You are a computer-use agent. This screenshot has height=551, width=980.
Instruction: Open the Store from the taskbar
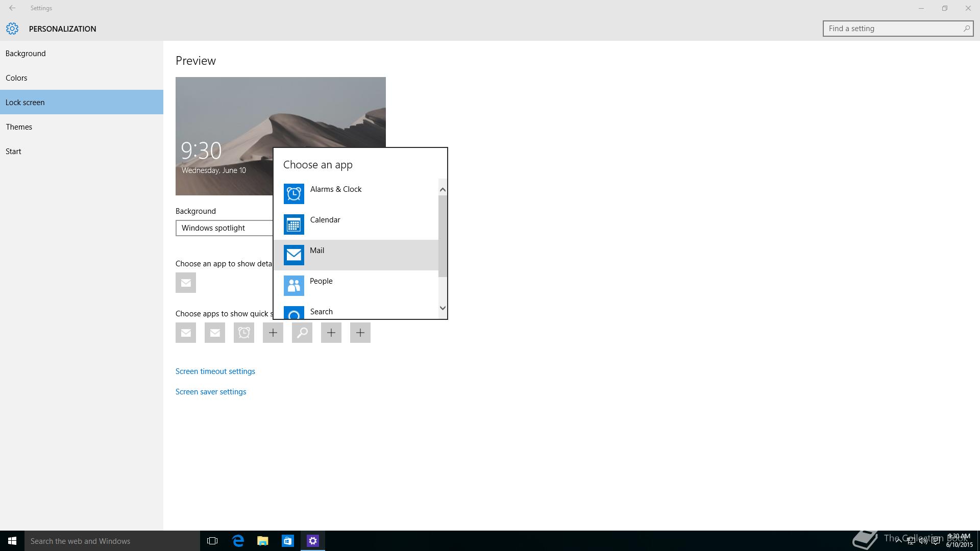point(288,541)
